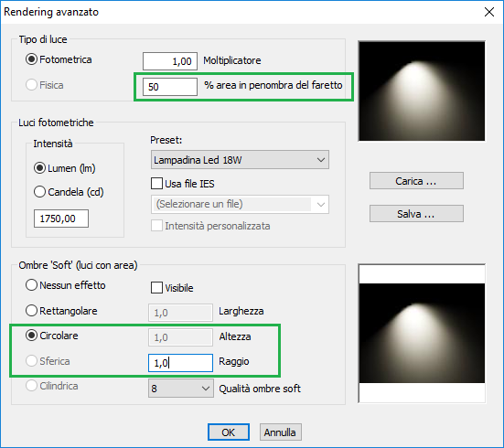Screen dimensions: 504x448
Task: Cancel with the Annulla button
Action: pos(280,432)
